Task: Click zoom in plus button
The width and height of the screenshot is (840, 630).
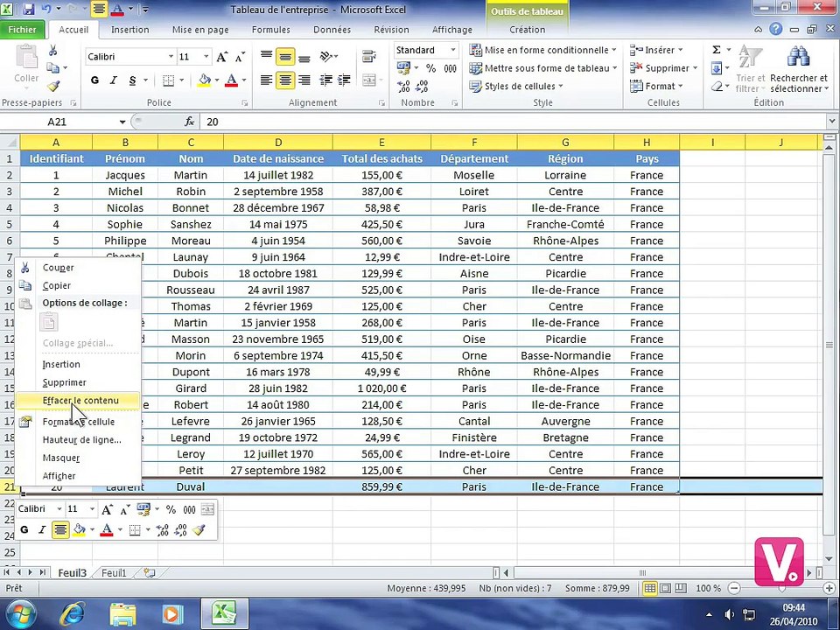Action: pyautogui.click(x=829, y=588)
